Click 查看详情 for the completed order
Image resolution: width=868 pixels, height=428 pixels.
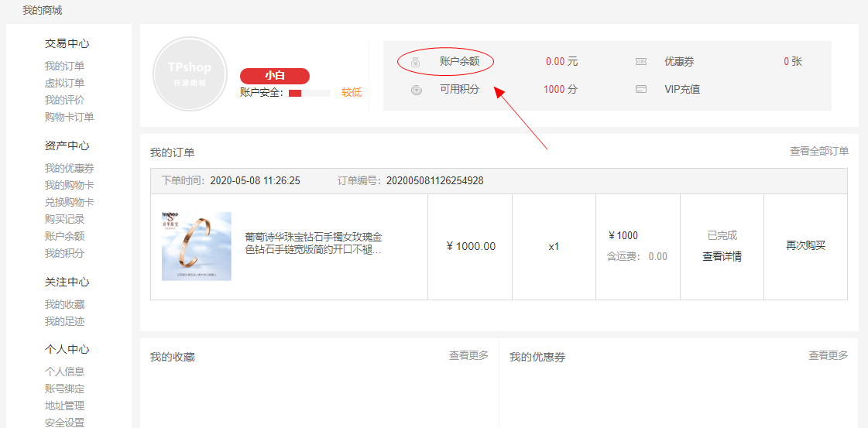tap(722, 257)
